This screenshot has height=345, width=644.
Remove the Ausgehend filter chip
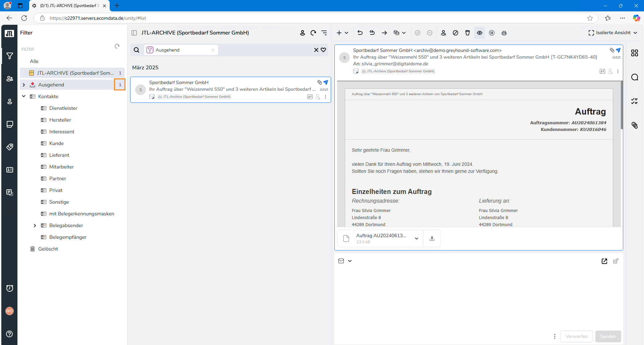tap(213, 50)
